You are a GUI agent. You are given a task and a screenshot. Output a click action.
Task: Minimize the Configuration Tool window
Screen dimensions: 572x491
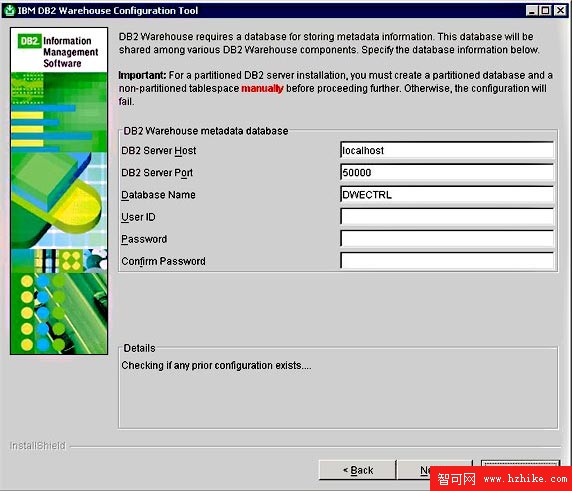[532, 10]
